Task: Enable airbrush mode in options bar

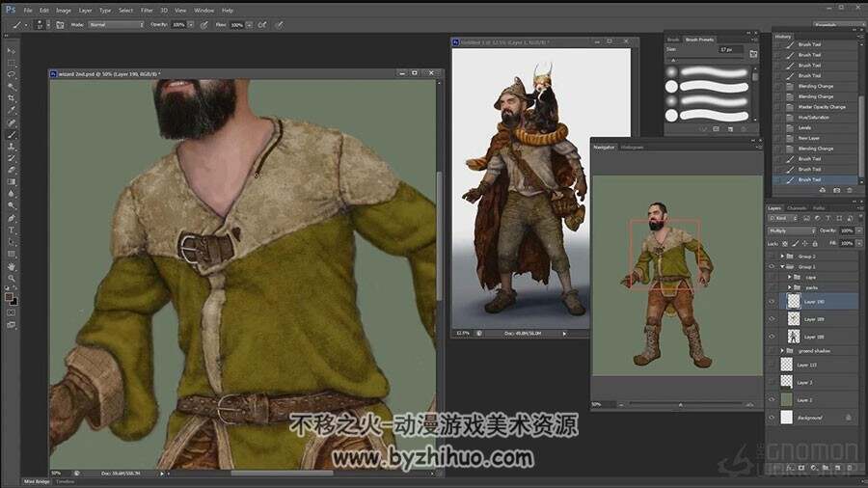Action: pyautogui.click(x=262, y=25)
